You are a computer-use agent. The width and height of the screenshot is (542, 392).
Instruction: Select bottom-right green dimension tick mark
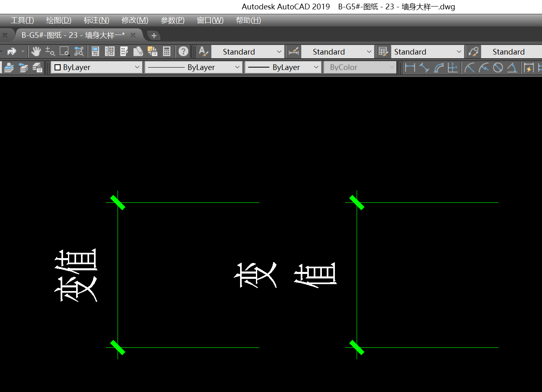[357, 348]
